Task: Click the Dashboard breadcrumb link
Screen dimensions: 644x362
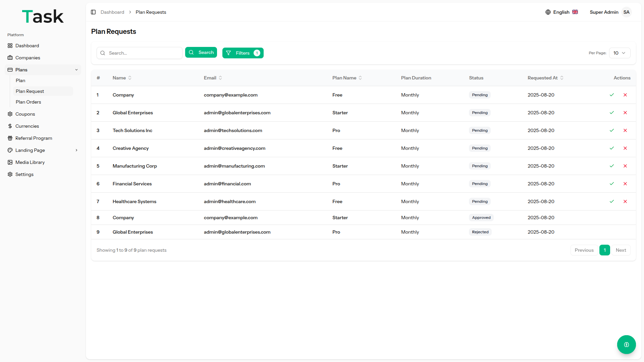Action: (x=112, y=12)
